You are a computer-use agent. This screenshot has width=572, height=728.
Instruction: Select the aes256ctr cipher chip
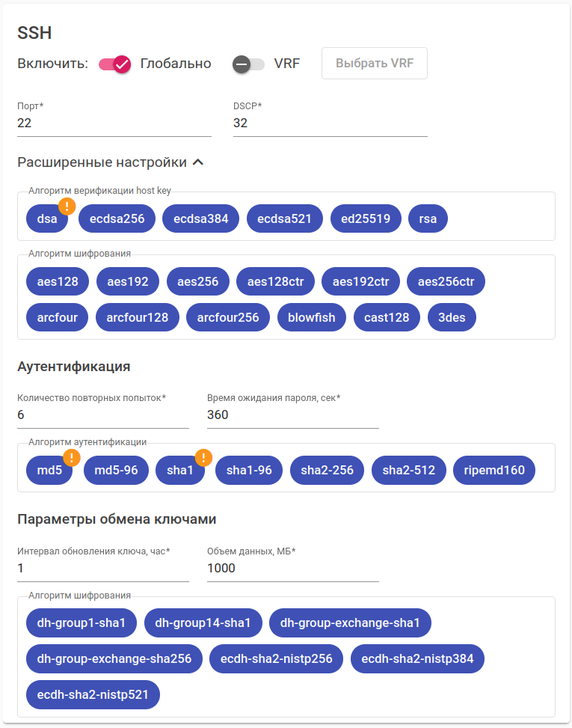point(446,282)
